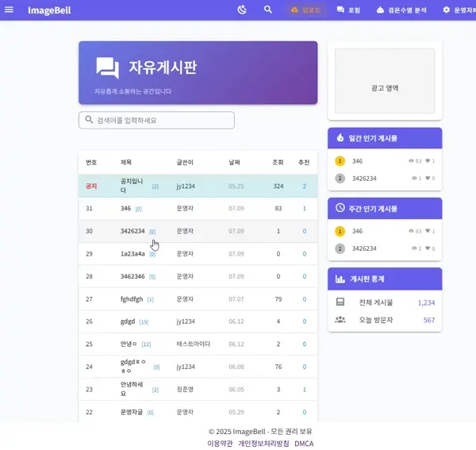Image resolution: width=476 pixels, height=450 pixels.
Task: Sort by the 추천 column header
Action: (x=304, y=162)
